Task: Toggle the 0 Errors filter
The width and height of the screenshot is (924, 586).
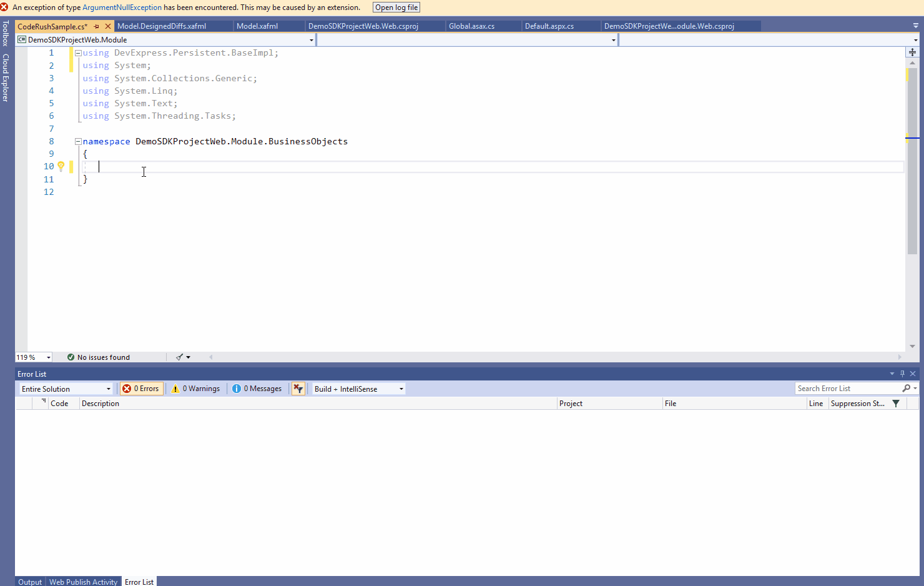Action: 141,389
